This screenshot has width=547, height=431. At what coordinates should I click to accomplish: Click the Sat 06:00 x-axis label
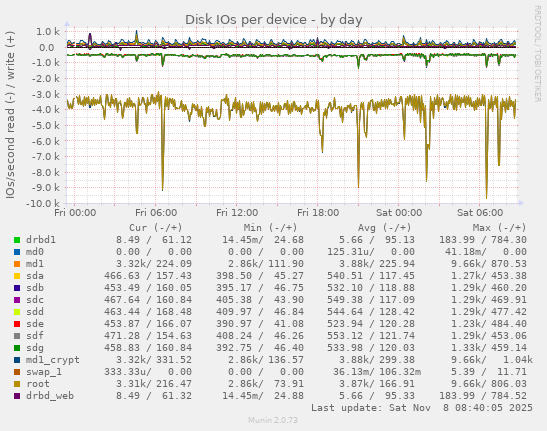pos(480,213)
